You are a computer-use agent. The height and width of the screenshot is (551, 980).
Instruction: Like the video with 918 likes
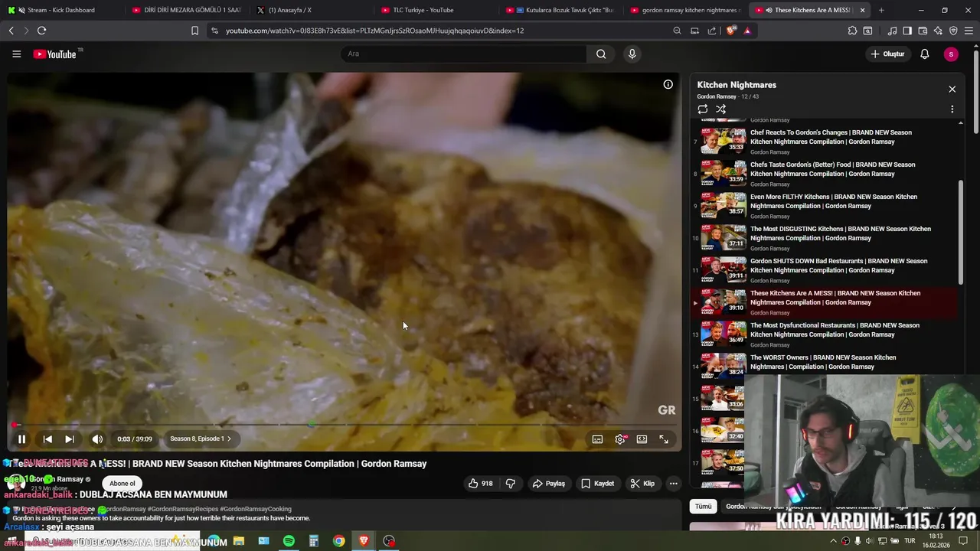pos(481,484)
